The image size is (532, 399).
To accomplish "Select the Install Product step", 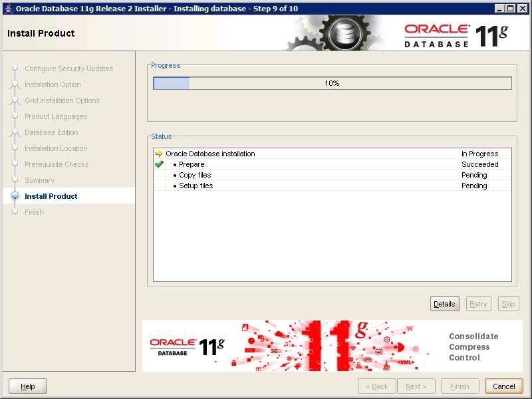I will click(51, 196).
